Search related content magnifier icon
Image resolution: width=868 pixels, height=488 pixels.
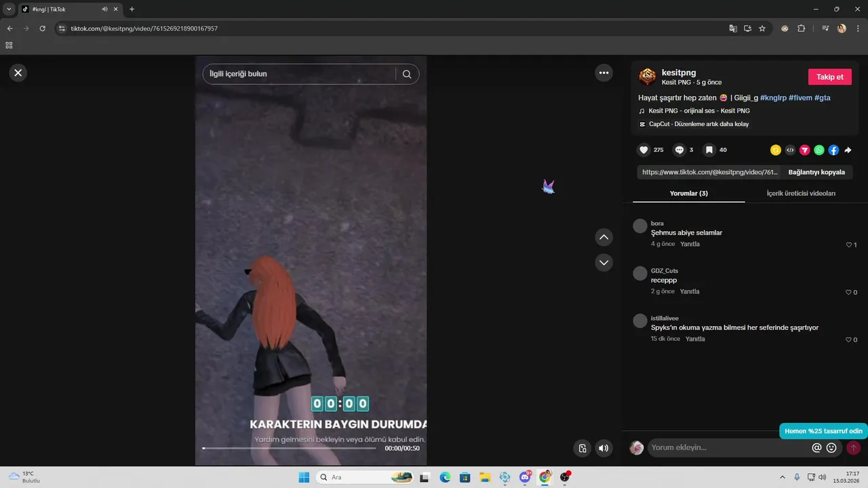coord(407,74)
